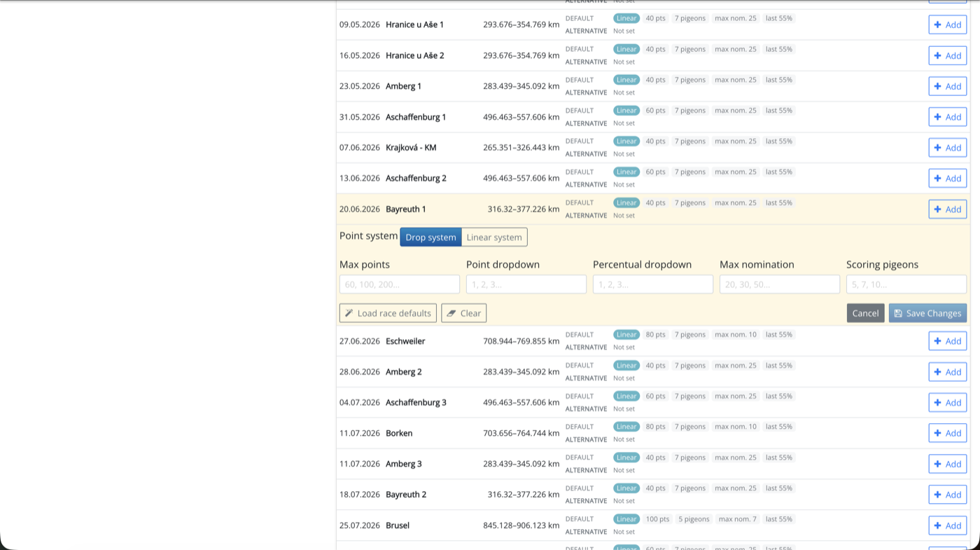Click Add for Eschweiler race
The width and height of the screenshot is (980, 550).
click(x=947, y=341)
